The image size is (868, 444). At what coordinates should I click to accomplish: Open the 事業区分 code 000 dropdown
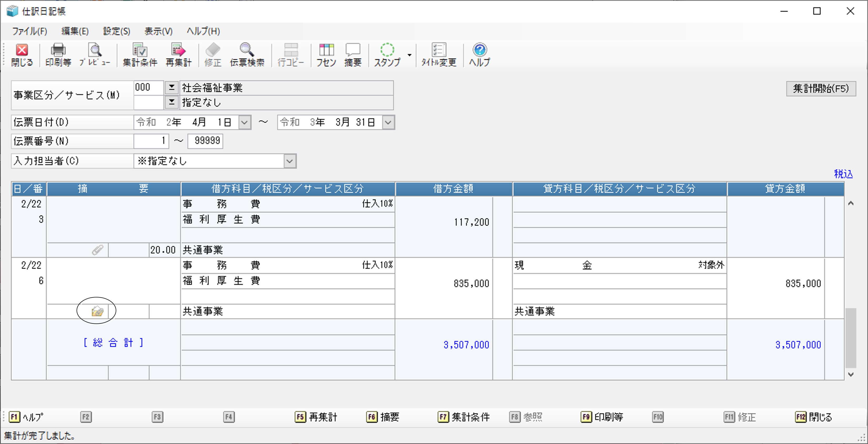(171, 88)
